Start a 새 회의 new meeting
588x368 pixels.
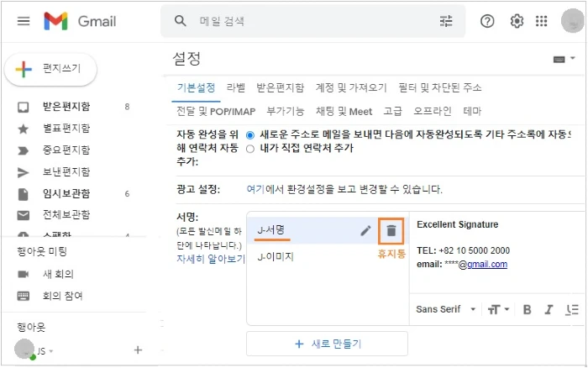[x=58, y=274]
